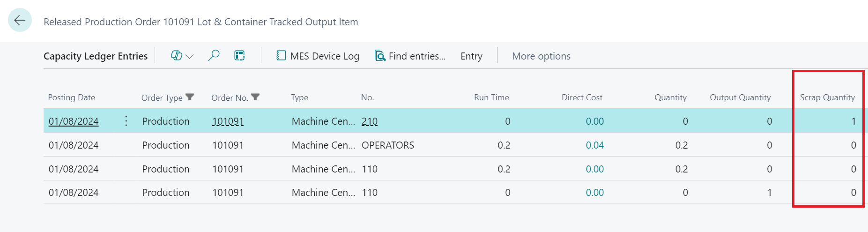Screen dimensions: 868x232
Task: Click the analysis mode table icon
Action: [x=239, y=56]
